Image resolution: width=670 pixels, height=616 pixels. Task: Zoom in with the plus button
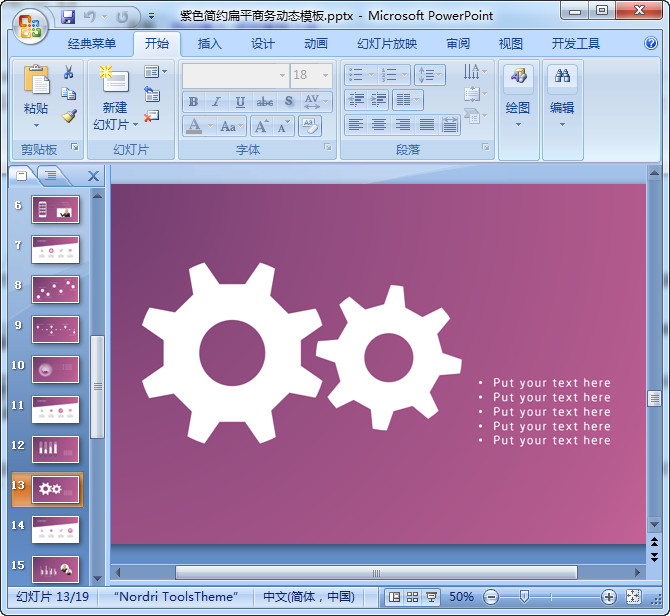pyautogui.click(x=608, y=597)
